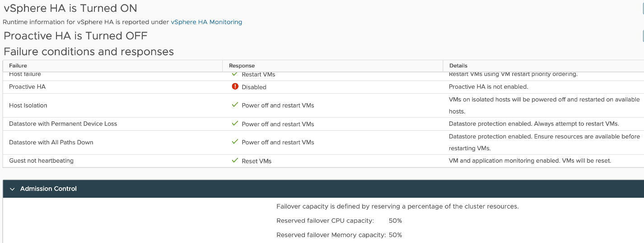Select Datastore with All Paths Down row
Viewport: 644px width, 243px height.
pos(51,142)
